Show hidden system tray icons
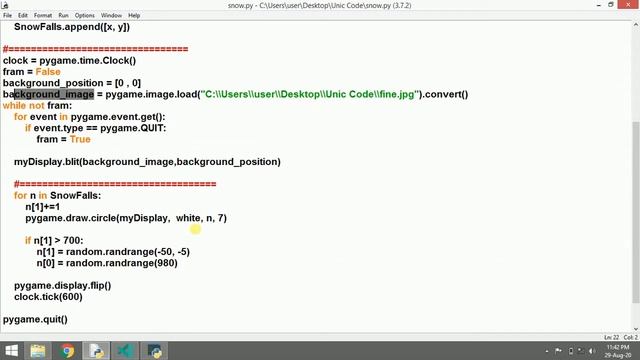Viewport: 640px width, 360px height. tap(547, 351)
